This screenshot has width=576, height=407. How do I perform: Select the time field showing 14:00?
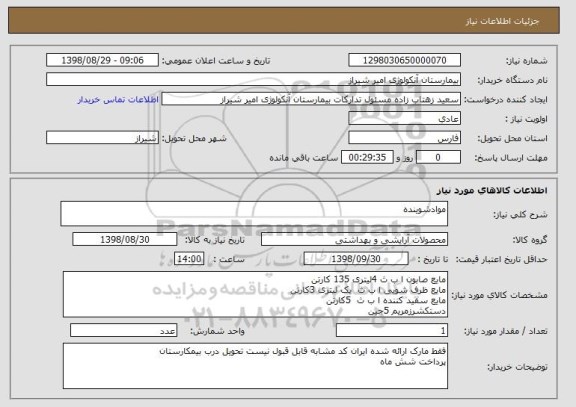189,259
